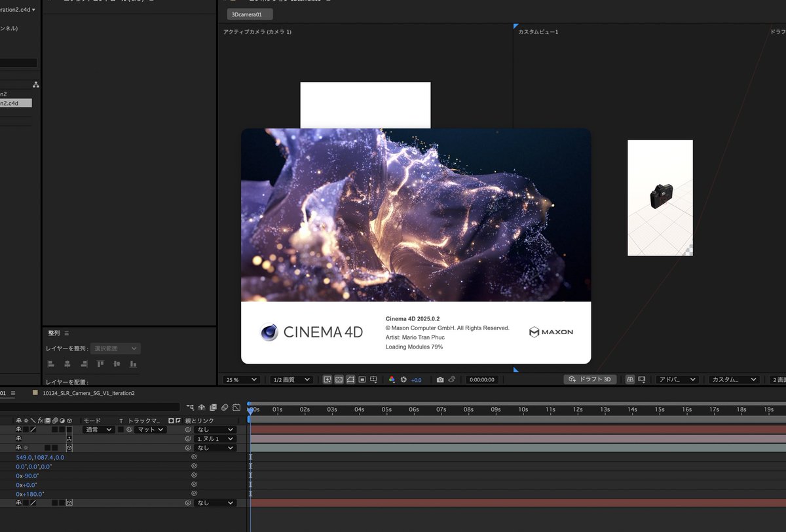Toggle region of interest icon in viewer
Image resolution: width=786 pixels, height=532 pixels.
[x=362, y=379]
